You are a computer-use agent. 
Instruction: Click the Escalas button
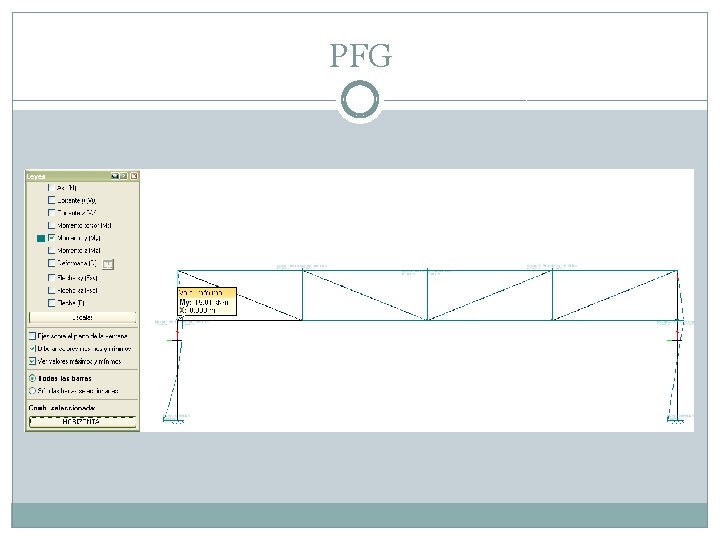pos(83,317)
